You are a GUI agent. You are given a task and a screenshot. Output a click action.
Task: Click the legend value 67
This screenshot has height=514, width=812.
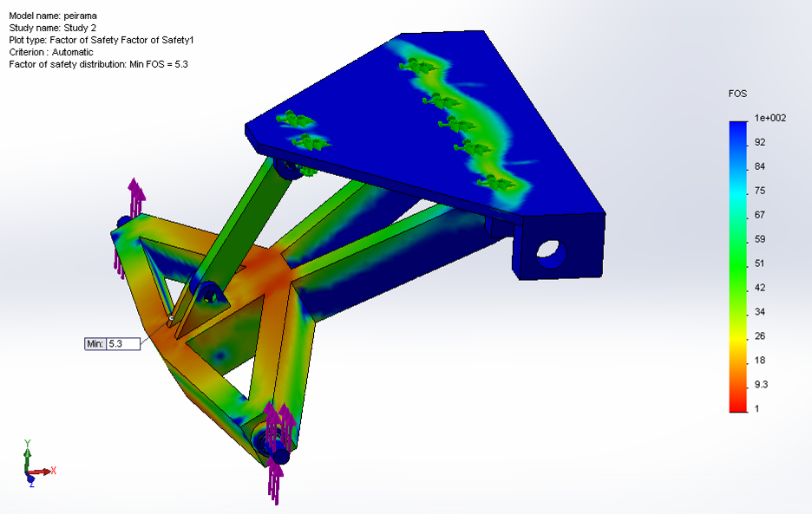(x=760, y=215)
